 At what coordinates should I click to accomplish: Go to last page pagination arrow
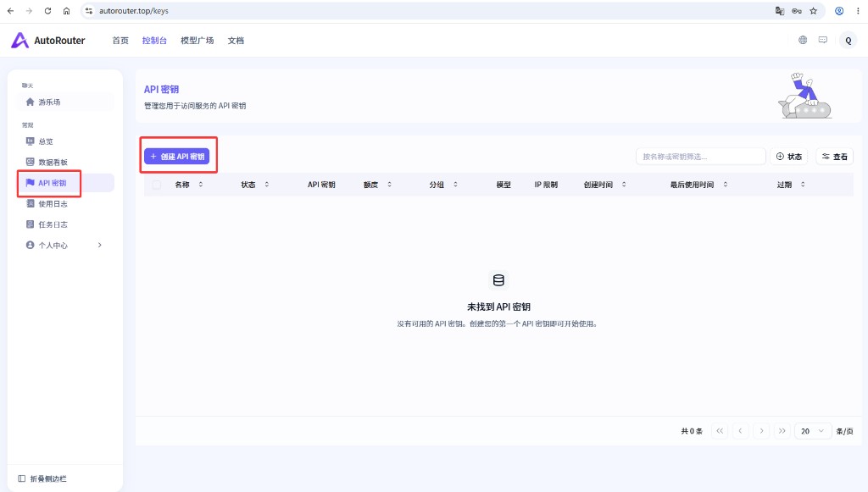[x=782, y=431]
